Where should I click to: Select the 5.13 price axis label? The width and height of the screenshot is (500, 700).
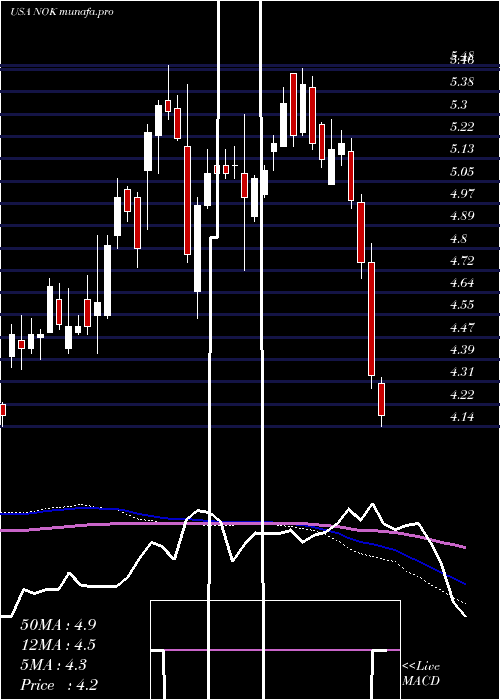click(x=462, y=149)
